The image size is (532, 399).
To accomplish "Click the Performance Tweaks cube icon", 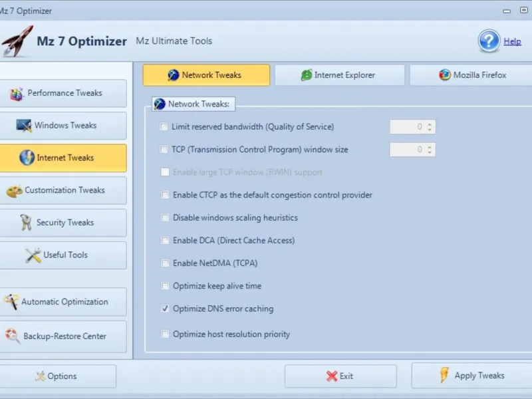I will [x=17, y=94].
